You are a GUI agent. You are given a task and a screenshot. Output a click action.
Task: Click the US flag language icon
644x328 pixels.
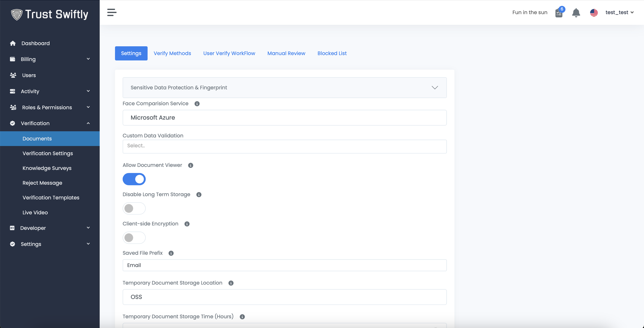click(x=594, y=13)
